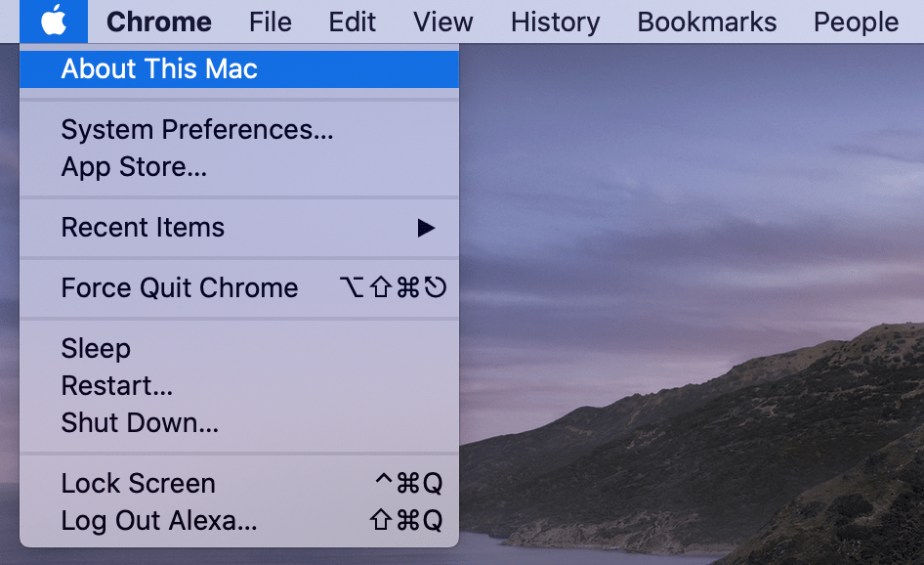Image resolution: width=924 pixels, height=565 pixels.
Task: Open the Chrome application menu
Action: [x=158, y=22]
